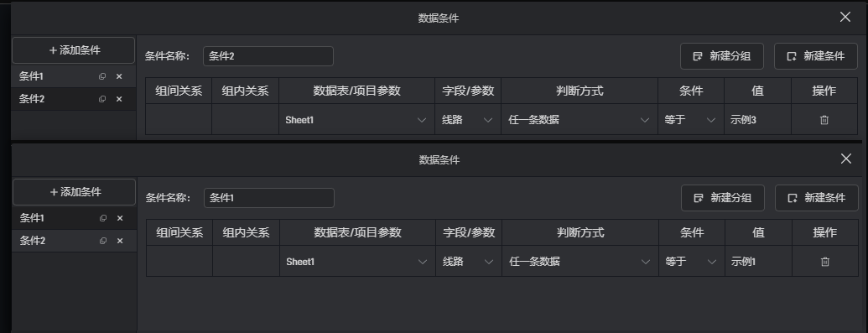Click the value cell showing 示例1
This screenshot has height=333, width=868.
758,262
